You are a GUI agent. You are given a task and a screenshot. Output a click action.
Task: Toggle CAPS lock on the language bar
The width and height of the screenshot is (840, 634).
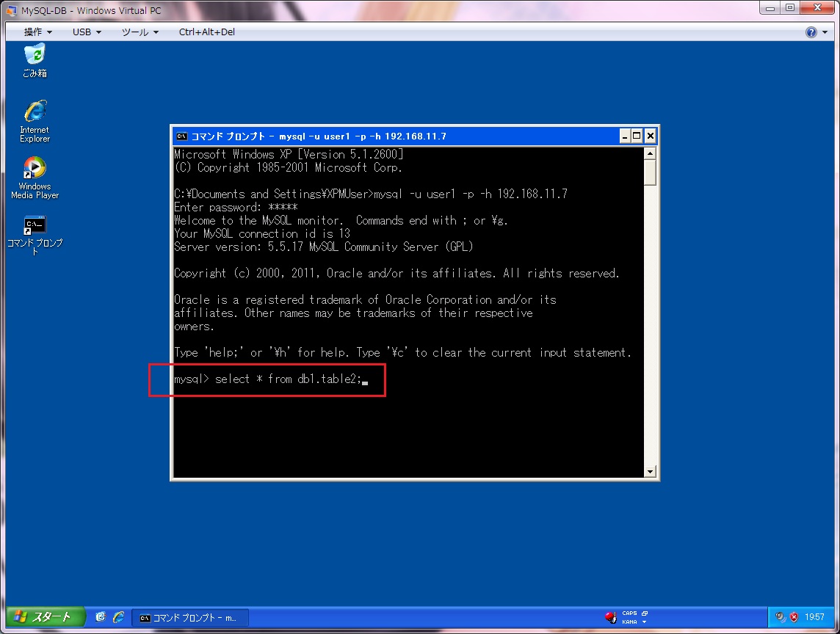pos(629,613)
